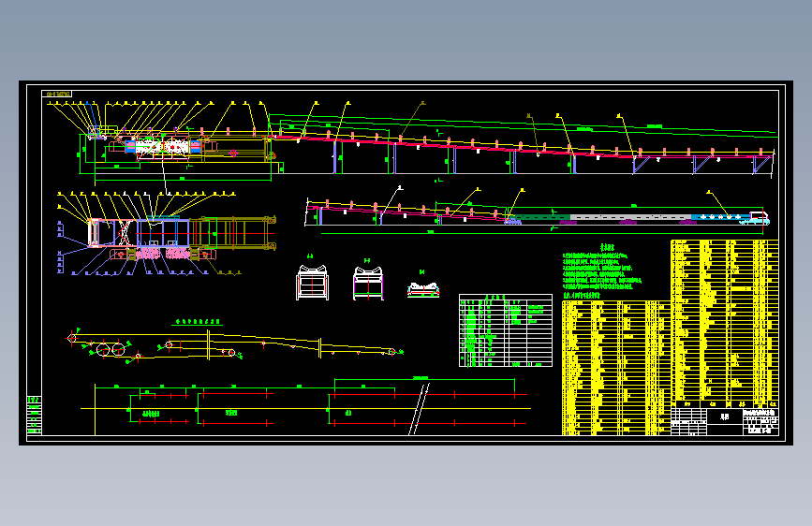Click the dark green segment of middle elevation

pyautogui.click(x=541, y=217)
